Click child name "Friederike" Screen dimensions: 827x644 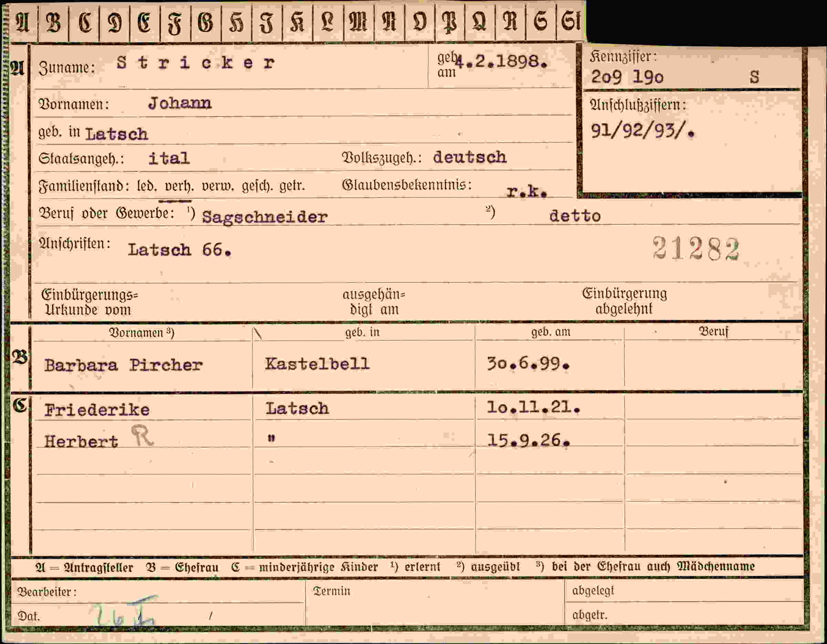click(x=97, y=410)
